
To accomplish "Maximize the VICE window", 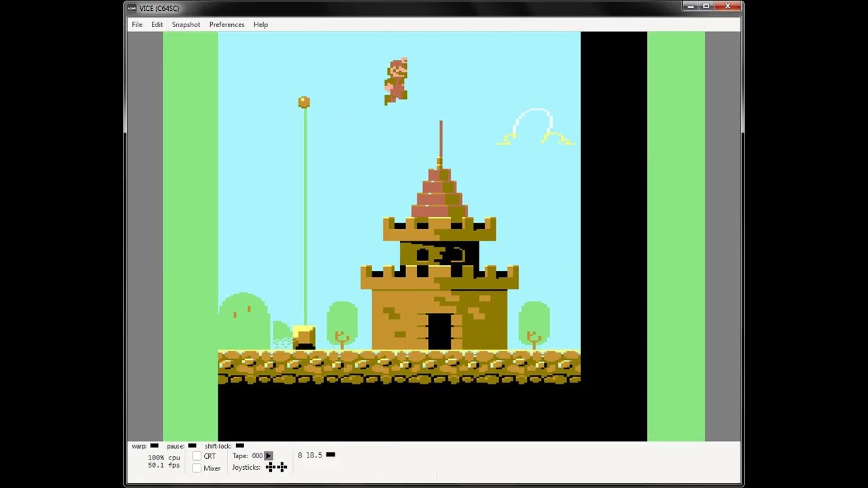I will click(706, 7).
